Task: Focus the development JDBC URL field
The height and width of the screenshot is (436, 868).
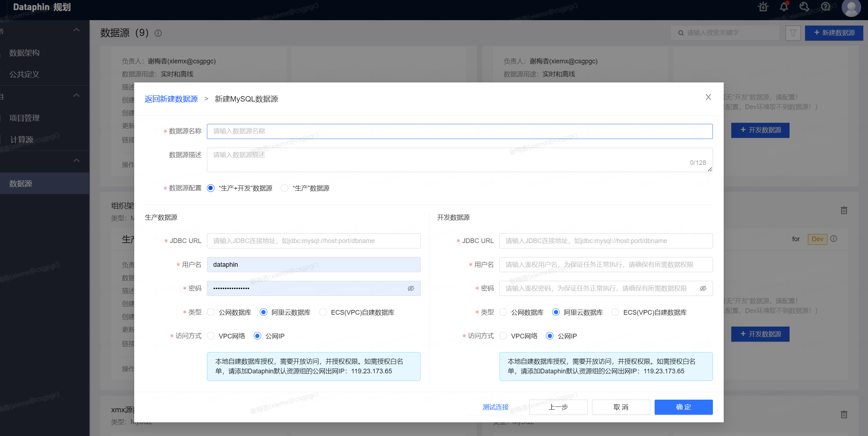Action: pyautogui.click(x=606, y=241)
